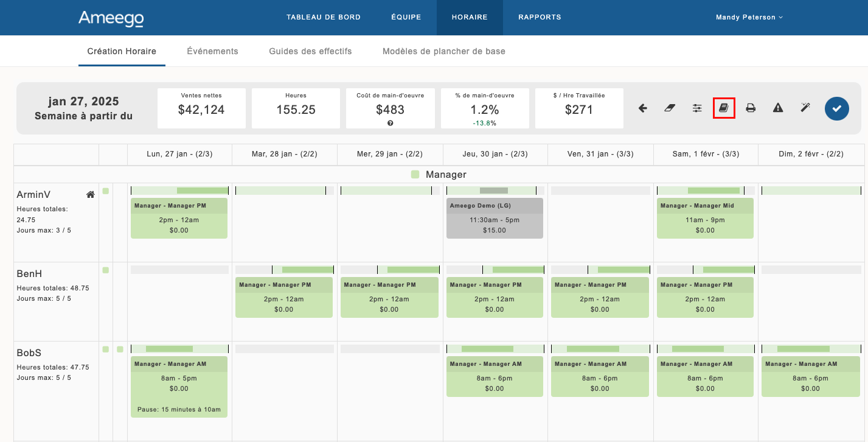Viewport: 868px width, 442px height.
Task: Click the back arrow icon in toolbar
Action: pyautogui.click(x=642, y=108)
